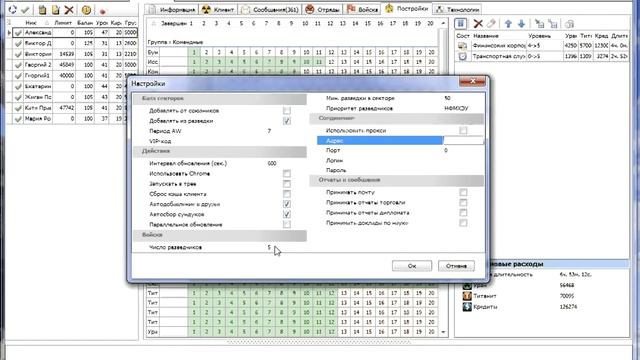Click the clipboard paste icon in left toolbar

[x=42, y=10]
